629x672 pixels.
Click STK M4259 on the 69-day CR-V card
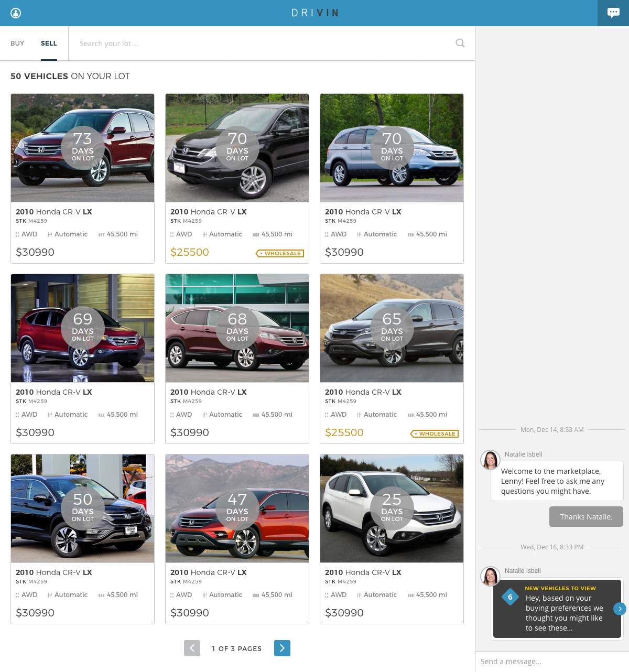click(x=31, y=402)
